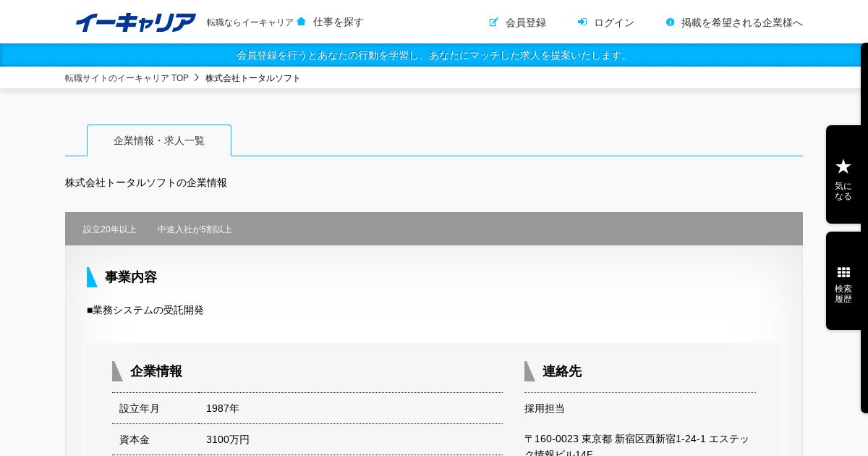The height and width of the screenshot is (456, 868).
Task: Click the 株式会社トータルソフトの企業情報 title
Action: point(146,182)
